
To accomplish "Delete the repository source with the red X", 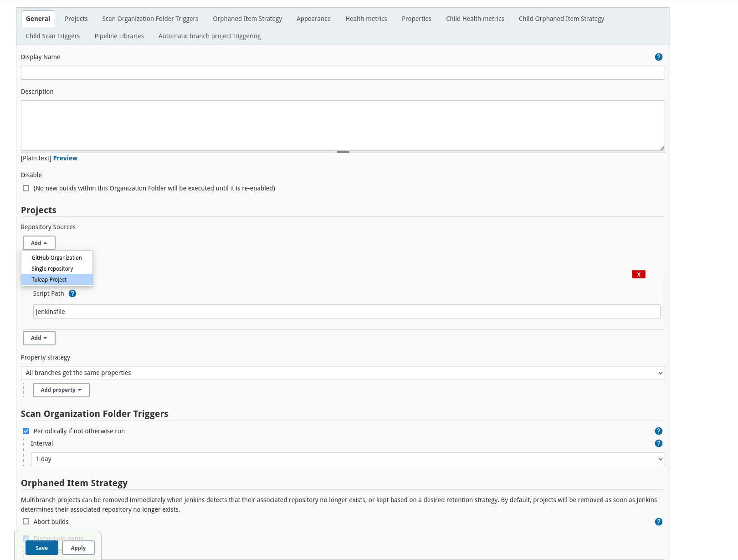I will 638,274.
